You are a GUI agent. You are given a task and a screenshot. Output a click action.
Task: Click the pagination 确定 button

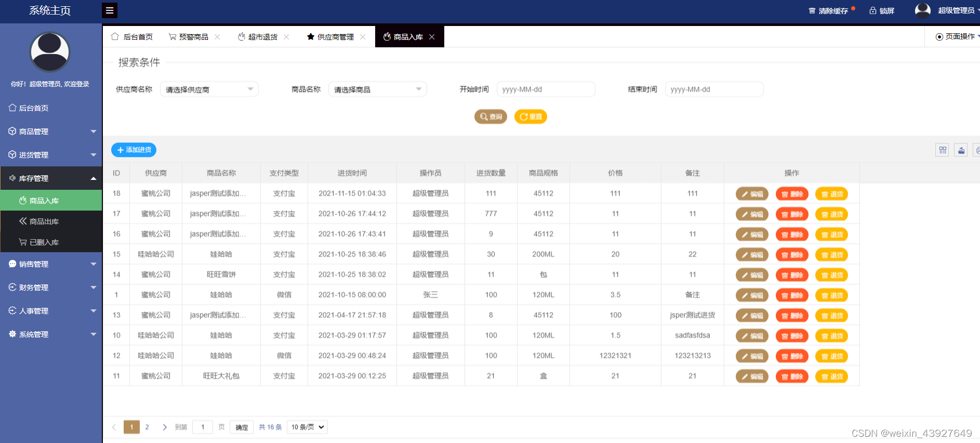pyautogui.click(x=242, y=427)
